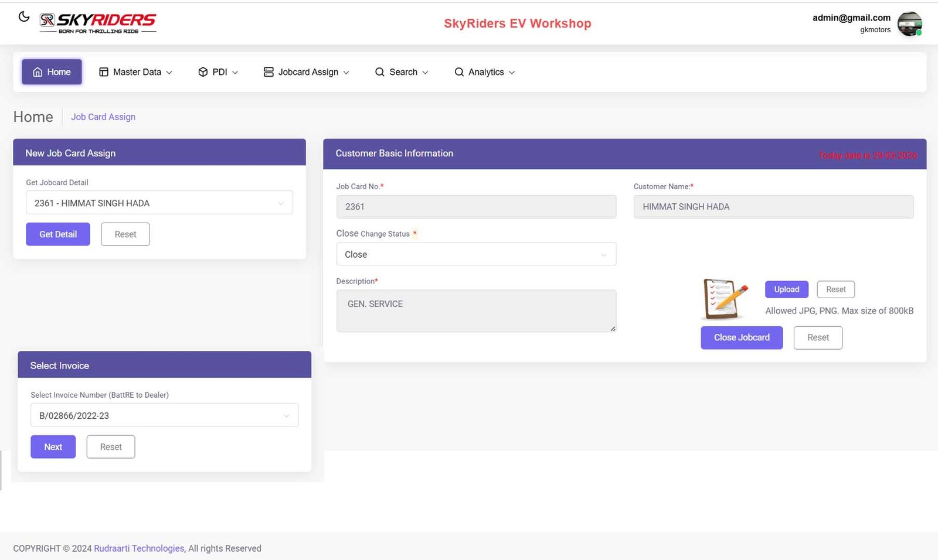Expand the Jobcard Assign menu
This screenshot has width=938, height=560.
tap(306, 72)
